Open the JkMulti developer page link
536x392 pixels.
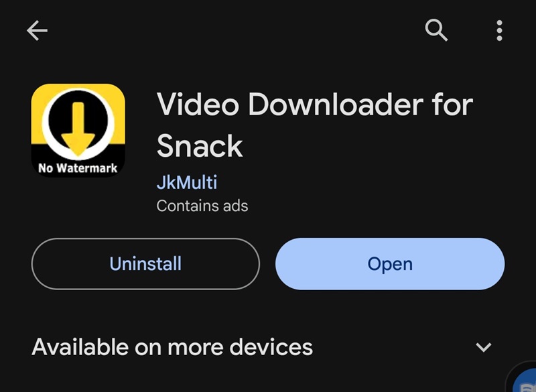click(x=187, y=182)
